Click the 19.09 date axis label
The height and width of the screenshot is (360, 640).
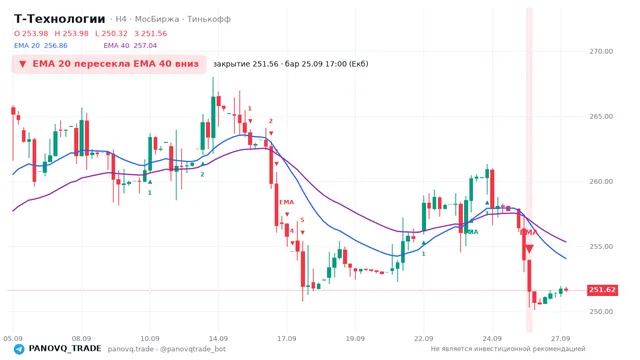pyautogui.click(x=355, y=338)
